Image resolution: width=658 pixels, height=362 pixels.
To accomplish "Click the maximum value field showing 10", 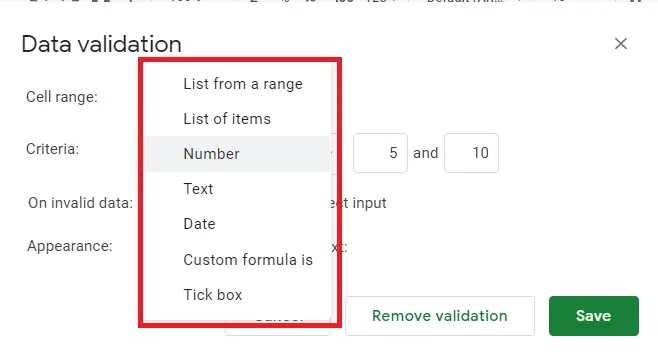I will tap(471, 153).
